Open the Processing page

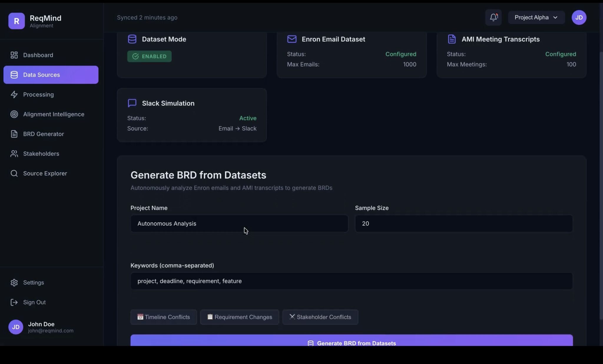[x=51, y=94]
